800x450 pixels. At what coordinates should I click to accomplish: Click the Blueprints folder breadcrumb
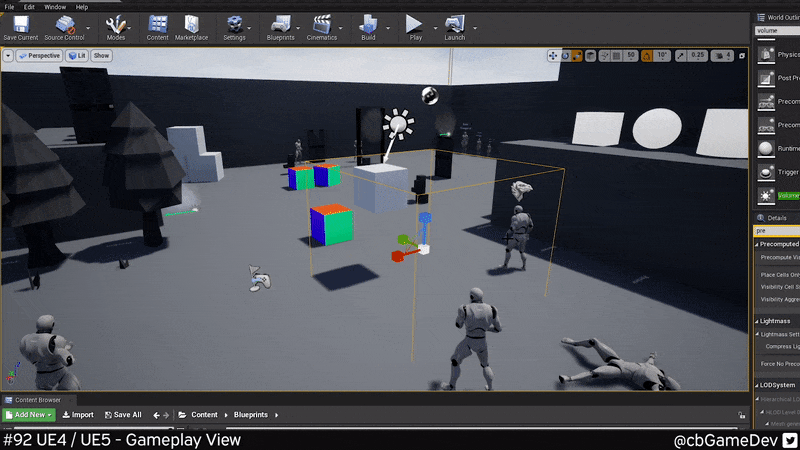(x=251, y=415)
